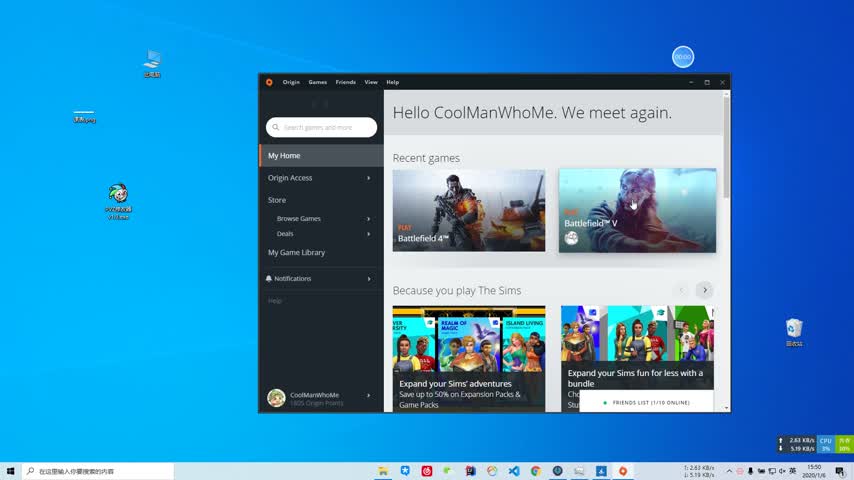Expand the Browse Games arrow
This screenshot has height=480, width=854.
369,219
